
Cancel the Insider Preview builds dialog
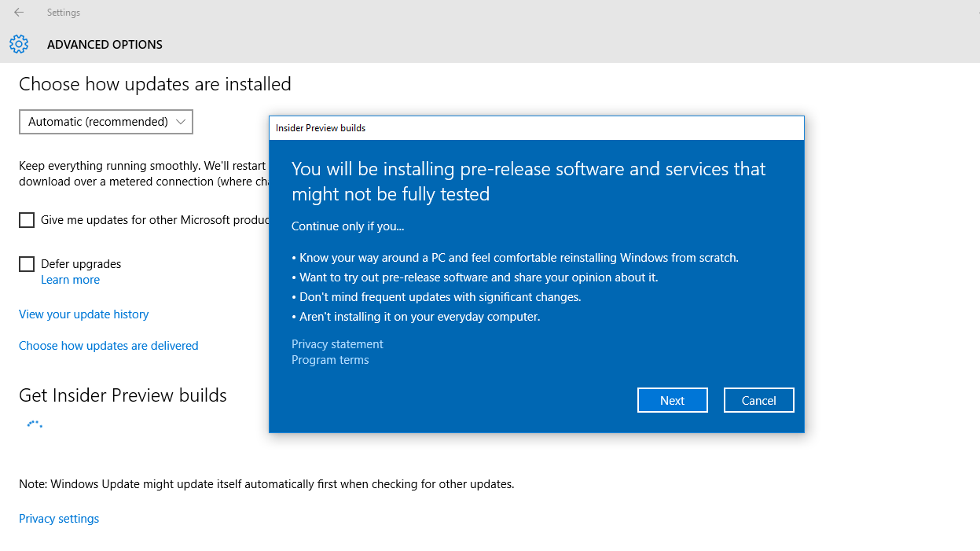point(759,400)
